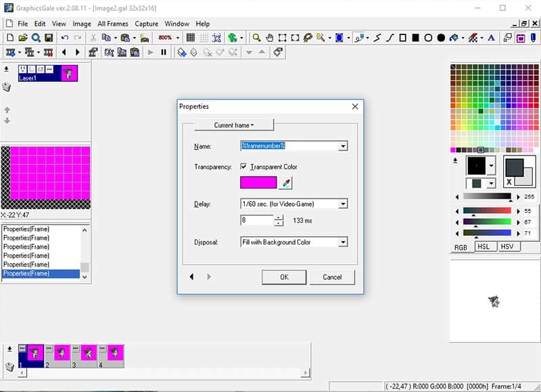Select the filled ellipse tool
The height and width of the screenshot is (392, 541).
[x=441, y=38]
